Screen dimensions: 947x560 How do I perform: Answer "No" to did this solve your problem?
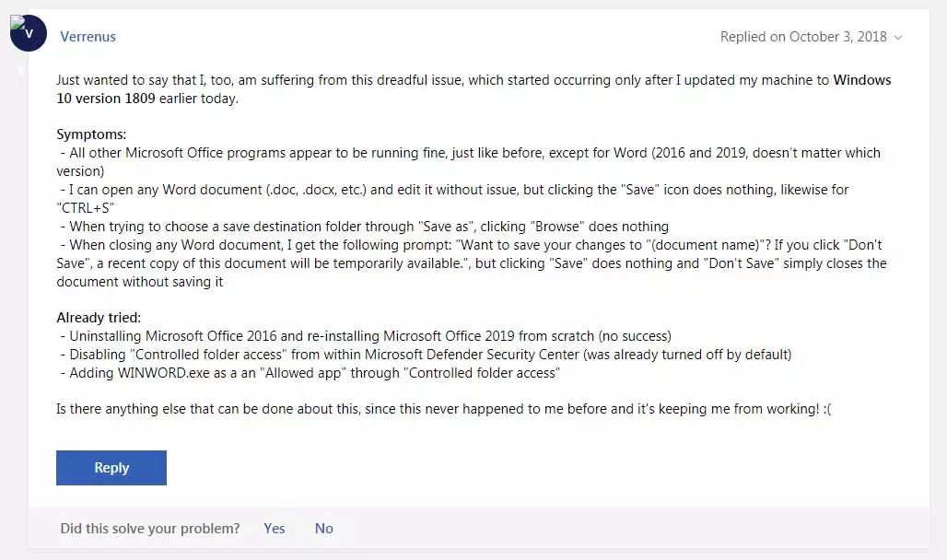coord(323,529)
